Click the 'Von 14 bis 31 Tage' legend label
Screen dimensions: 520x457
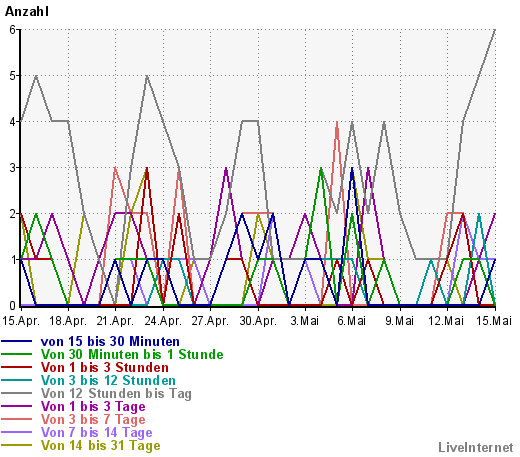coord(100,445)
